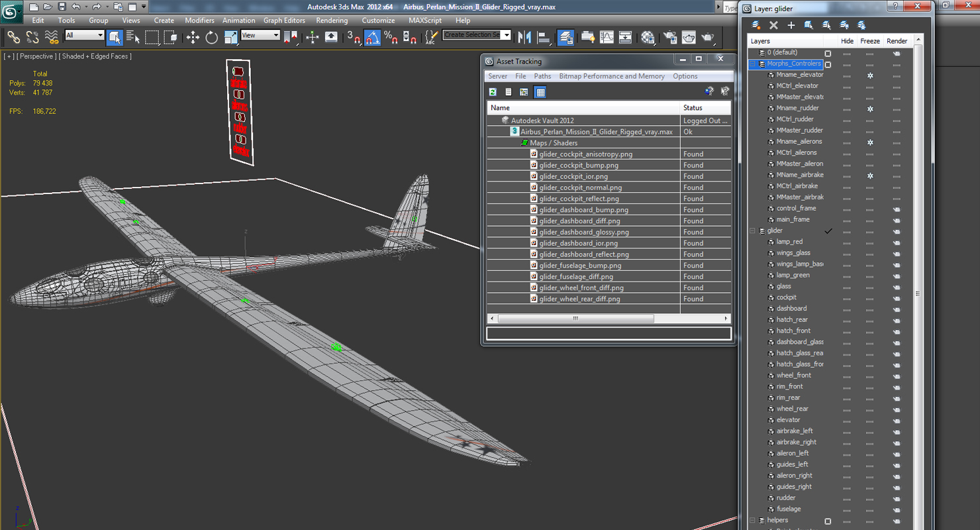Click the Mirror tool icon
980x530 pixels.
[x=525, y=37]
